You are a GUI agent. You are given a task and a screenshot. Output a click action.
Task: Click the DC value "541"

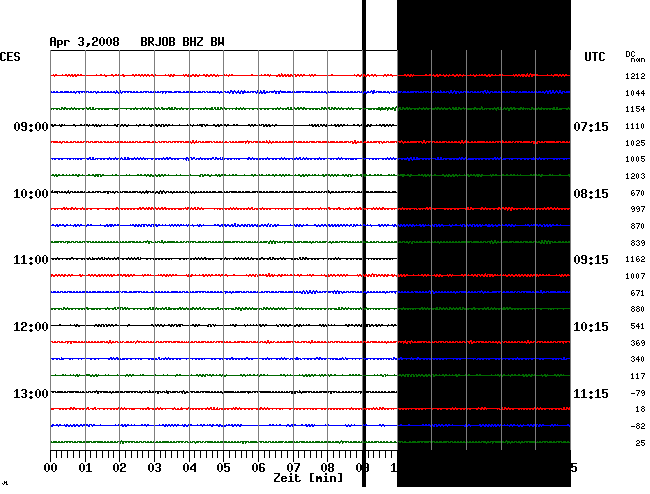638,327
